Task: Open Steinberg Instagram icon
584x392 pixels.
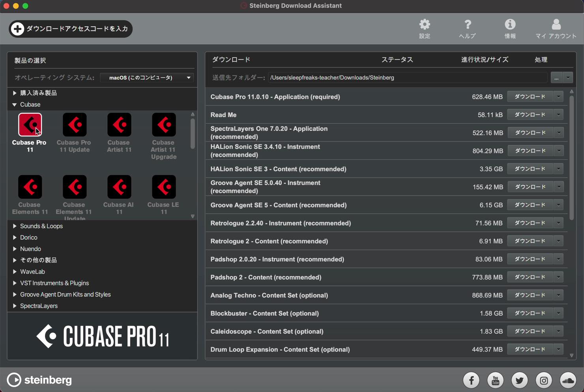Action: pyautogui.click(x=544, y=380)
